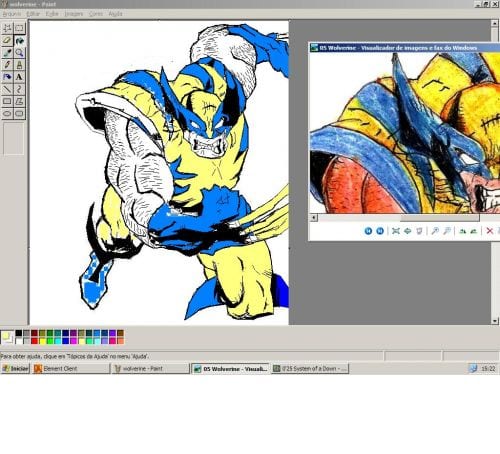
Task: Click viewer horizontal scrollbar left arrow
Action: coord(313,218)
